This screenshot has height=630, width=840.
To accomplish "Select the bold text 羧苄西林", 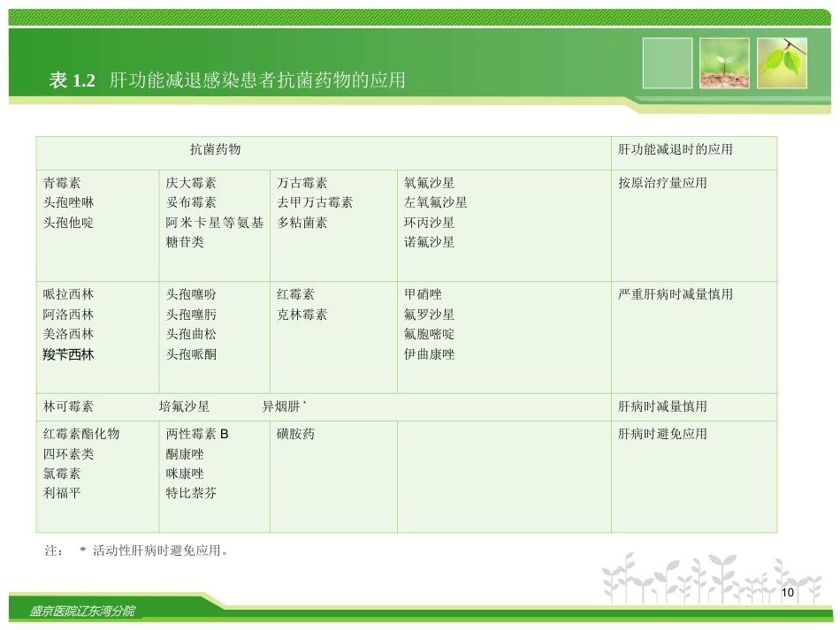I will coord(68,354).
